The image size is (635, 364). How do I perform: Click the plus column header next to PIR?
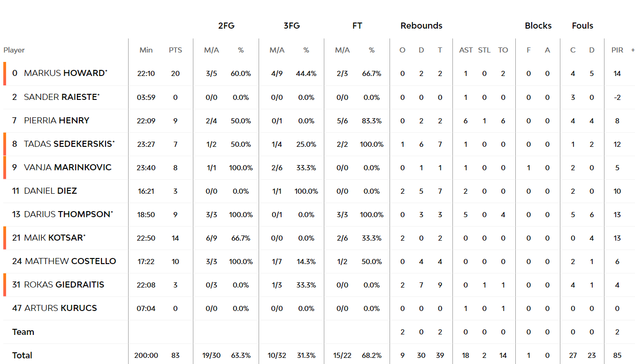tap(633, 50)
